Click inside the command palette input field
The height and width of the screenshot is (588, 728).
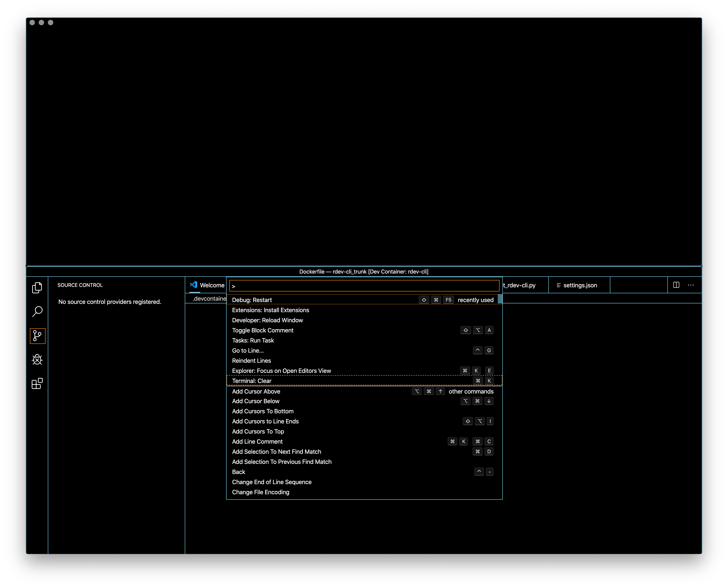364,285
